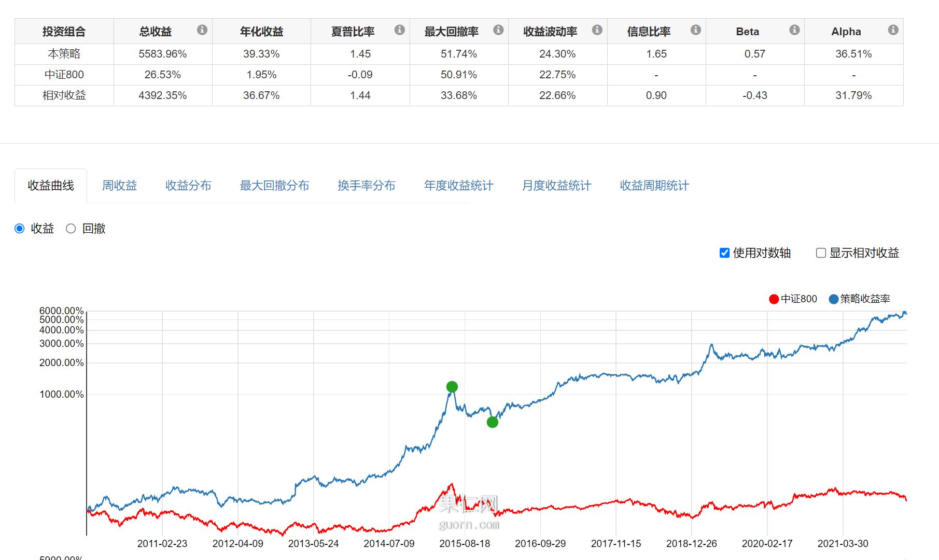Viewport: 939px width, 560px height.
Task: Select the 回撤 radio button
Action: coord(71,229)
